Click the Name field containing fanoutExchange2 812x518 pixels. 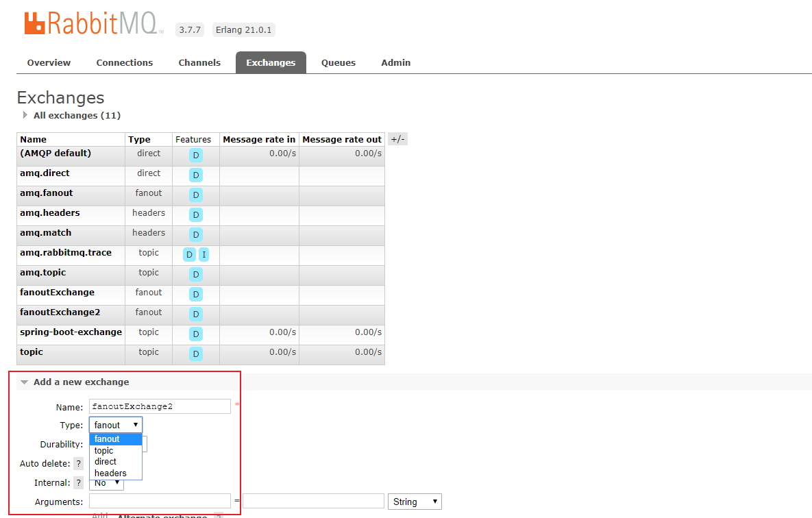pyautogui.click(x=160, y=406)
